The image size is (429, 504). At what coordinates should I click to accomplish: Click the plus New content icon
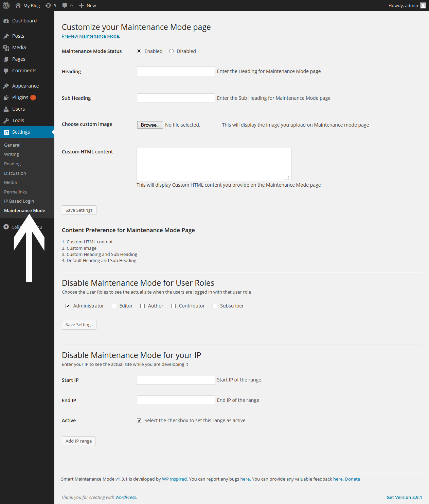(81, 5)
